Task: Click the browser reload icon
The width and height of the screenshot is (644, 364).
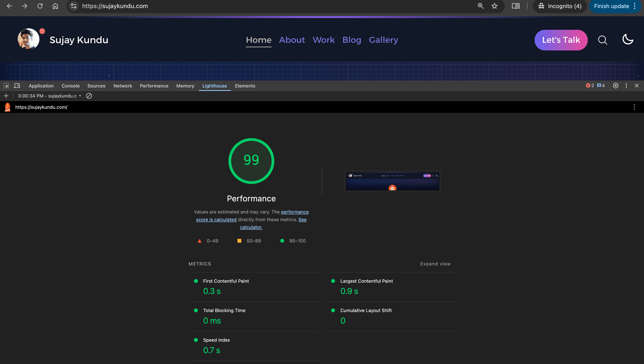Action: point(40,6)
